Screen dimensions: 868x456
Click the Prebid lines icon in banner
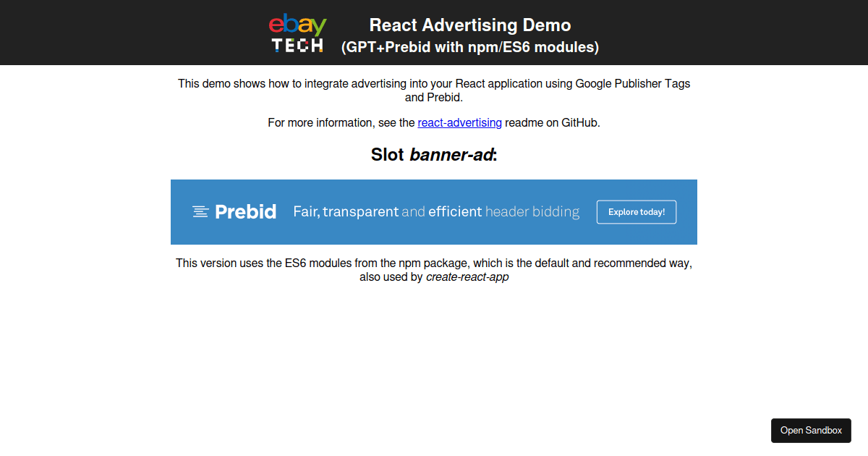[x=200, y=211]
